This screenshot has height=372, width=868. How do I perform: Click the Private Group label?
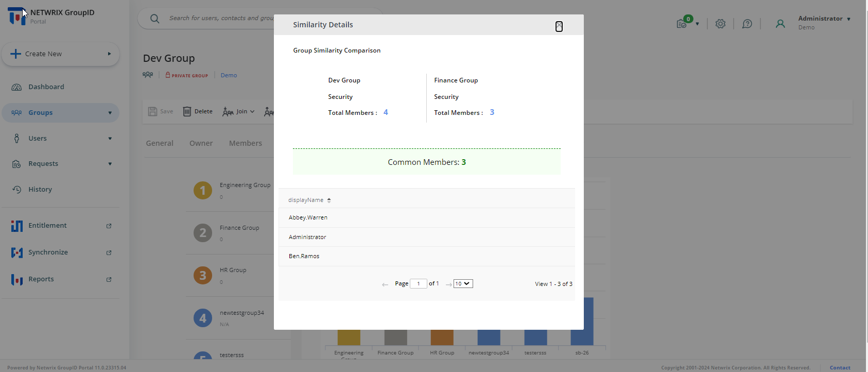(x=186, y=75)
